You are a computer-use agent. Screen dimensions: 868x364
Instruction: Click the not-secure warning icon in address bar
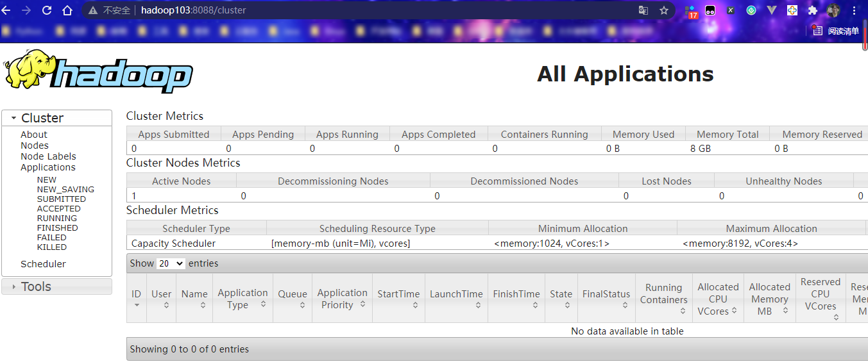[93, 10]
